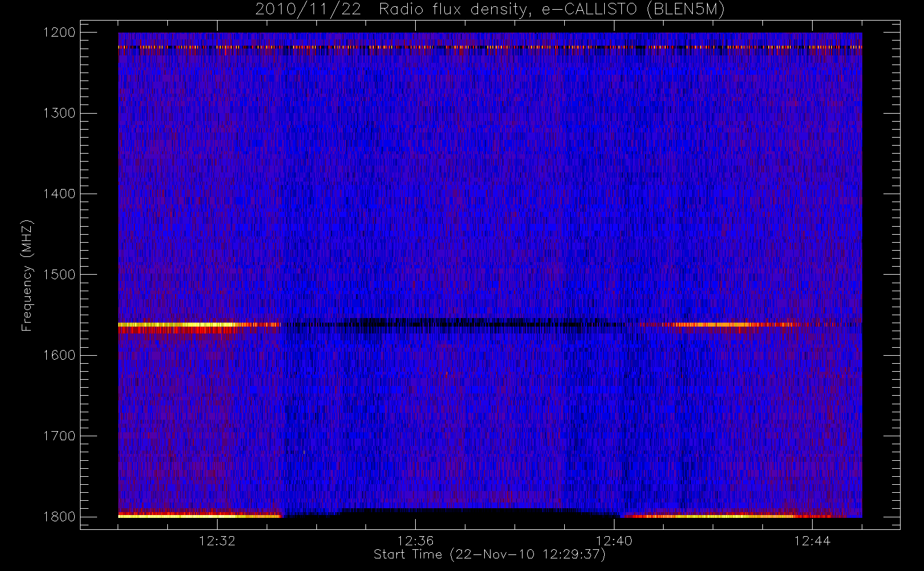
Task: Select the 1600 frequency tick label
Action: (x=59, y=355)
